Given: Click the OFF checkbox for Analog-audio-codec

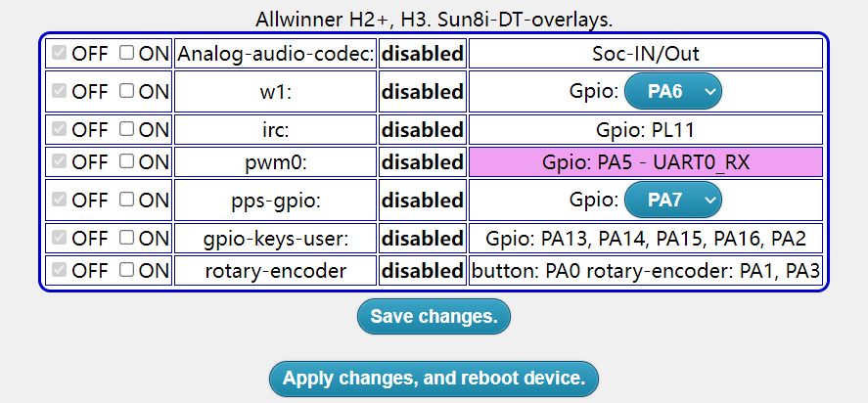Looking at the screenshot, I should [x=60, y=54].
